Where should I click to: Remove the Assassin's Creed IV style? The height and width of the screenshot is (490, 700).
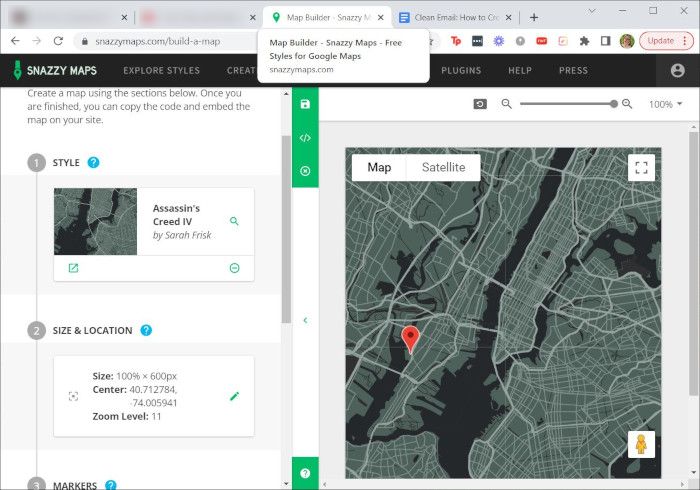[234, 268]
